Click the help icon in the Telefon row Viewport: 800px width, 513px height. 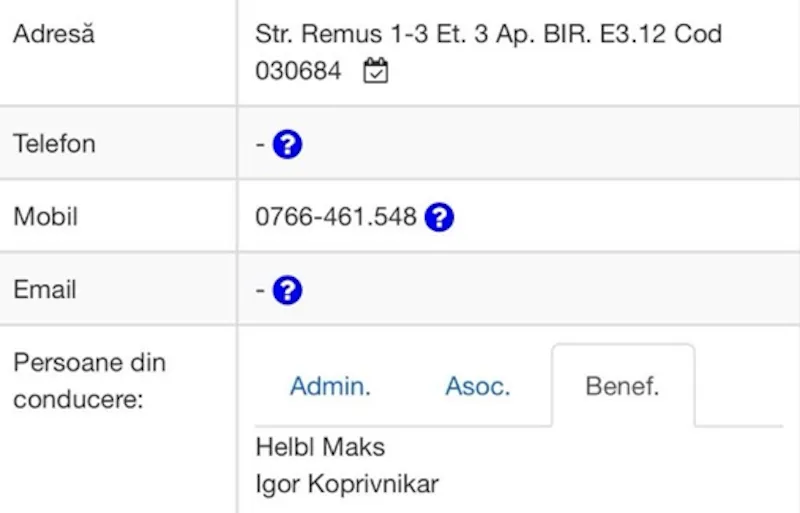pos(287,144)
